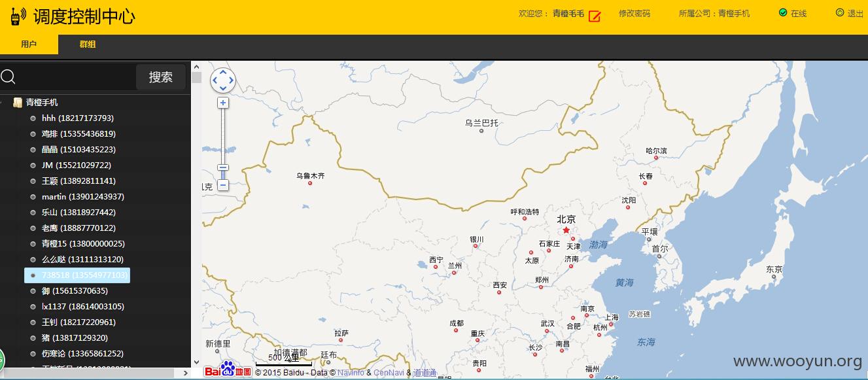Image resolution: width=868 pixels, height=380 pixels.
Task: Select user 御 (15615370635)
Action: pos(75,291)
